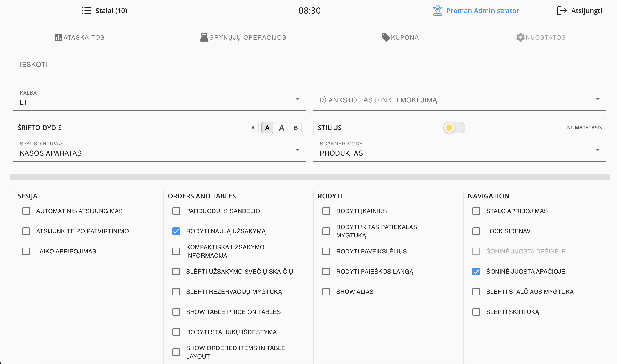
Task: Click the cash register icon
Action: click(204, 38)
